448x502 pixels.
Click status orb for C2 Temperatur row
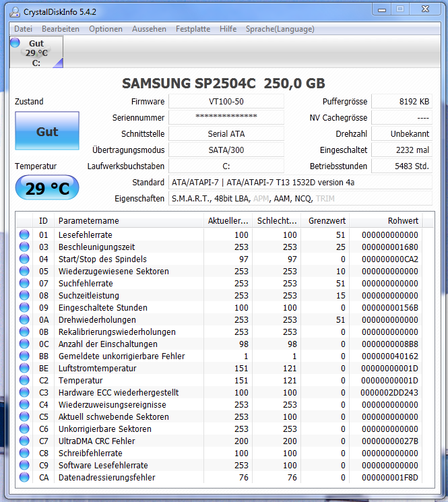click(24, 380)
